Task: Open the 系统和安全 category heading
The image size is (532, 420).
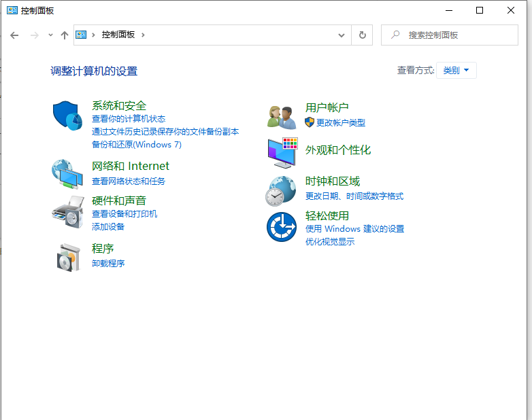Action: pos(119,105)
